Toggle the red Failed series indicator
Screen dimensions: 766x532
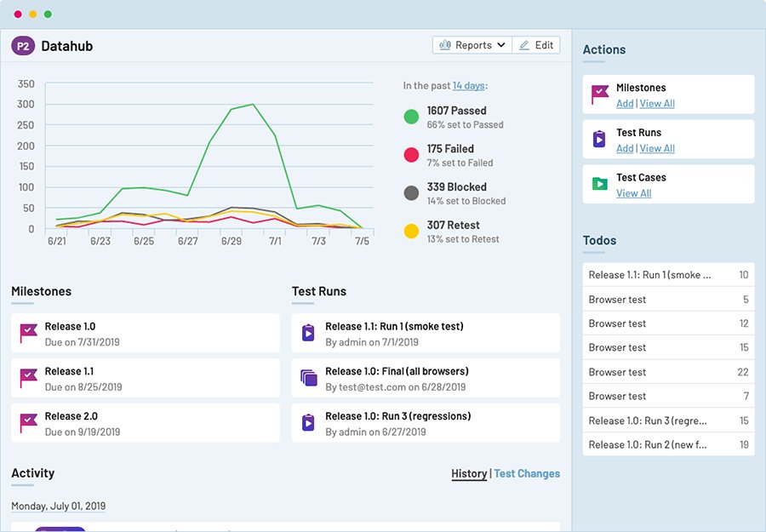(412, 154)
